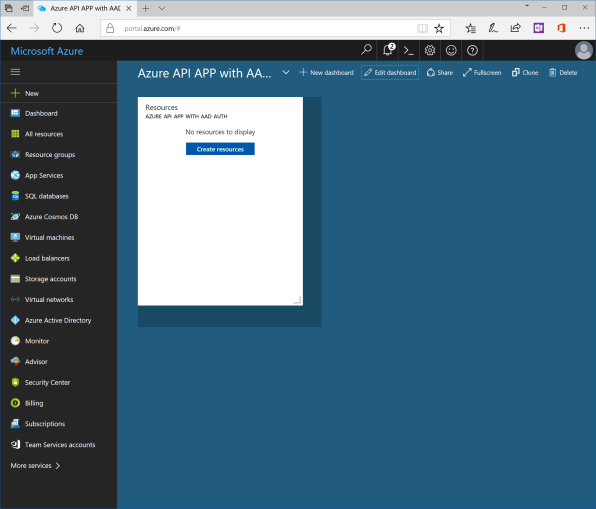This screenshot has height=509, width=596.
Task: Click the feedback smiley icon
Action: pos(451,50)
